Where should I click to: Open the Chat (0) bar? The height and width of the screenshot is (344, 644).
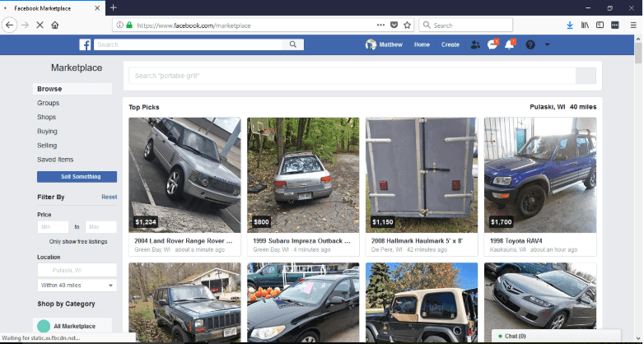click(556, 337)
